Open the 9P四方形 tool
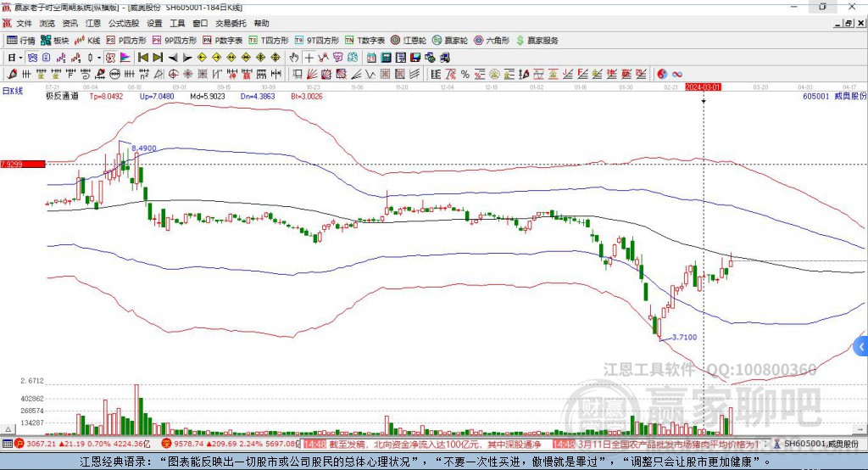Screen dimensions: 868x470 click(x=175, y=41)
